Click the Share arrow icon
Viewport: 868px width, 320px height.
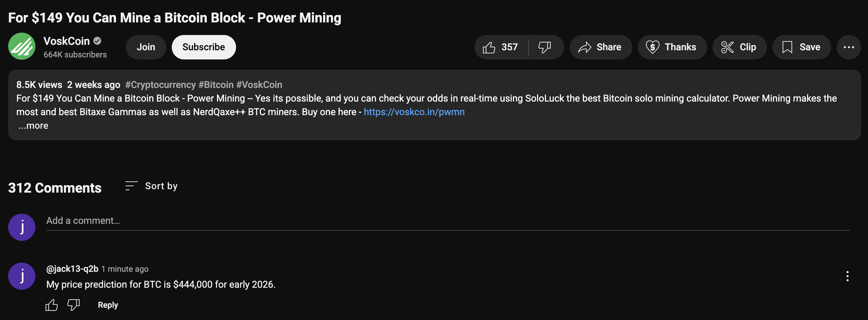pos(585,47)
